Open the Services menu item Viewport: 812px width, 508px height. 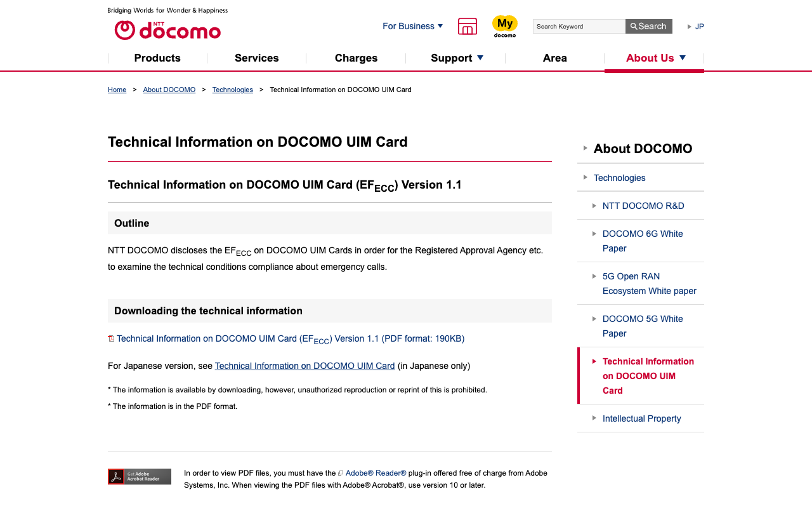click(257, 58)
